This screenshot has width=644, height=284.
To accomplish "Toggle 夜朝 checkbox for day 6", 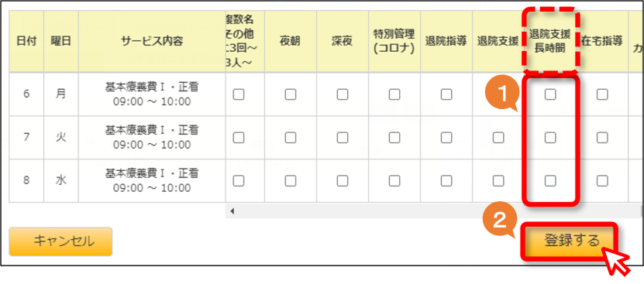I will (x=291, y=95).
